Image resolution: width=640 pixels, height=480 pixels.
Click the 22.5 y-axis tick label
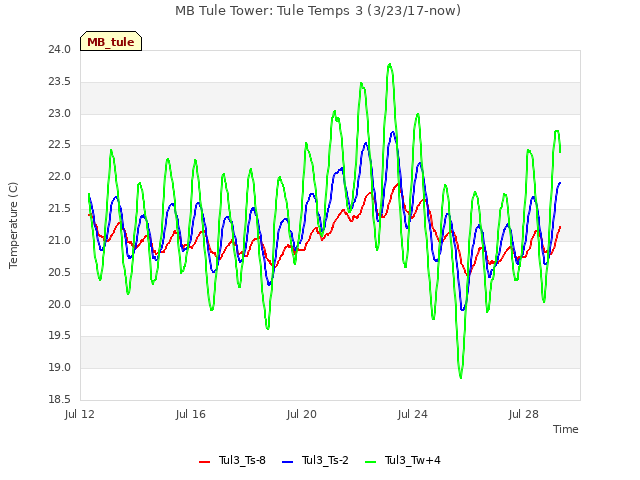point(60,145)
